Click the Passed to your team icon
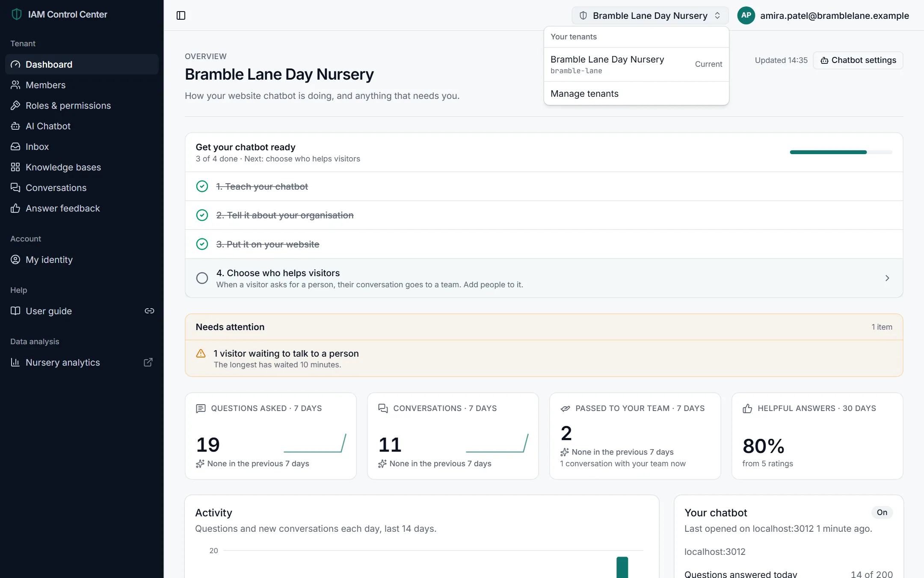The height and width of the screenshot is (578, 924). coord(565,408)
